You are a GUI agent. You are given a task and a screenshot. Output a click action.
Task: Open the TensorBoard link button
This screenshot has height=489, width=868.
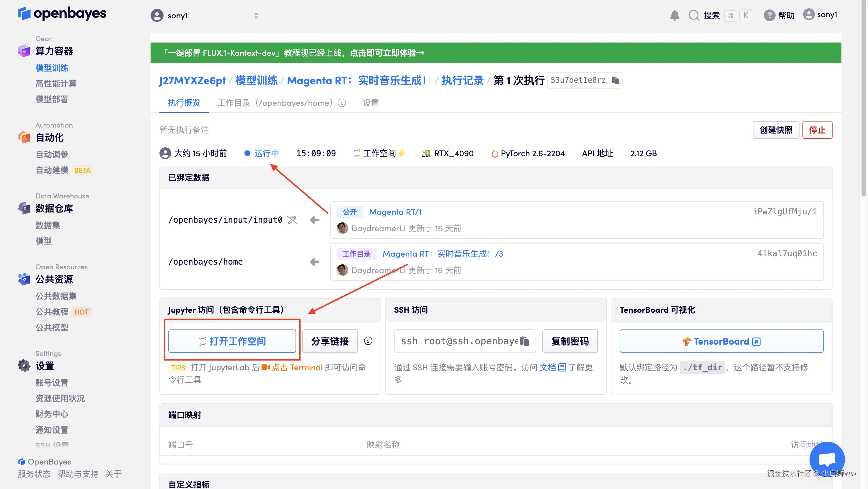pyautogui.click(x=721, y=341)
